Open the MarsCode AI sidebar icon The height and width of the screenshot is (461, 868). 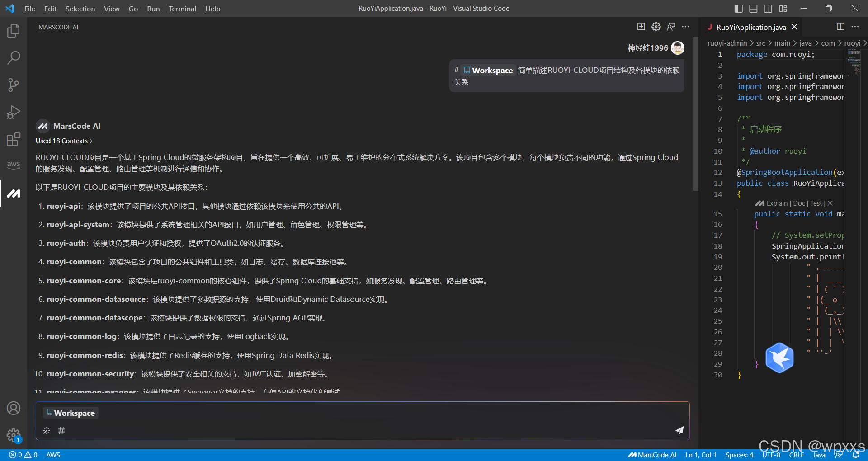coord(14,193)
